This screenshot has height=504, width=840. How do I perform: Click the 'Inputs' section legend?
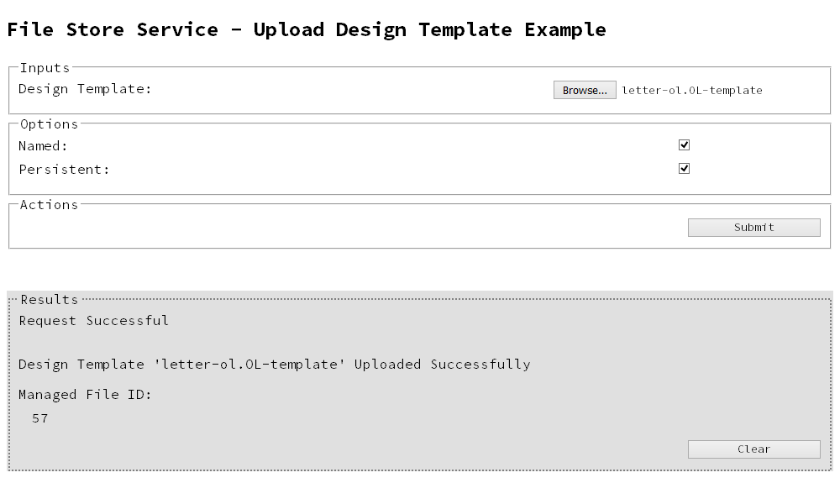[45, 68]
